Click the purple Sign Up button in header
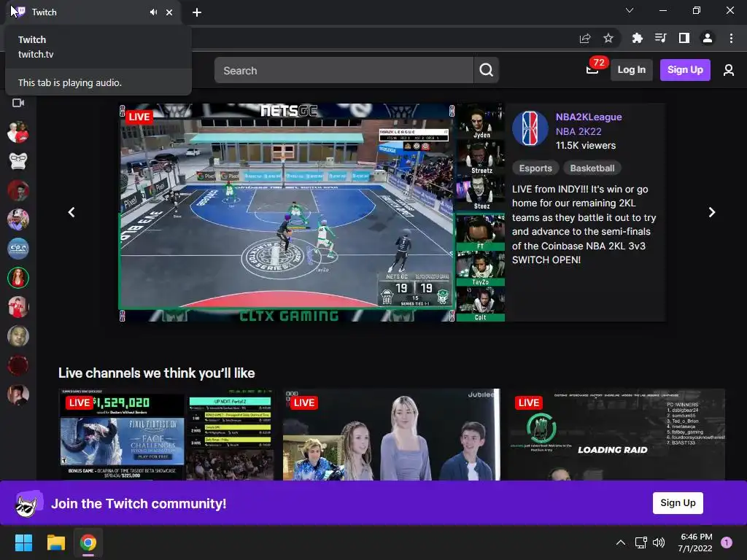This screenshot has width=747, height=560. (x=684, y=70)
